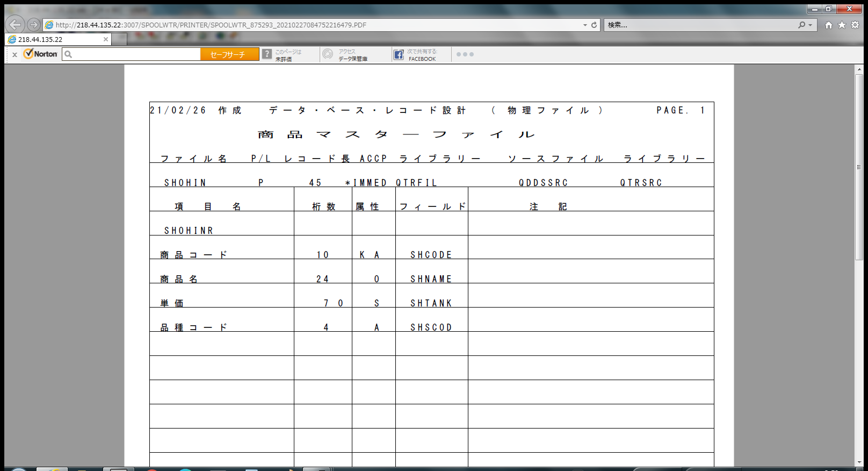868x471 pixels.
Task: Close the Norton toolbar
Action: (15, 54)
